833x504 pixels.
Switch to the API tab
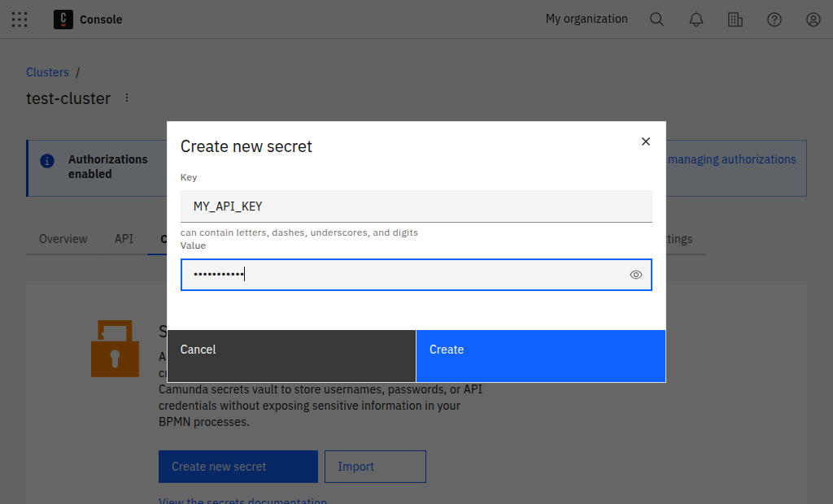coord(124,239)
